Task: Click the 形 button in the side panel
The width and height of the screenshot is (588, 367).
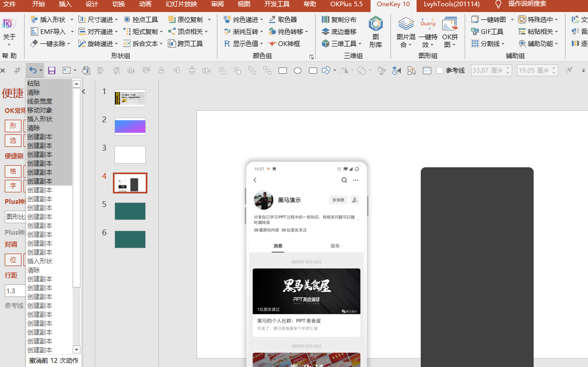Action: [13, 125]
